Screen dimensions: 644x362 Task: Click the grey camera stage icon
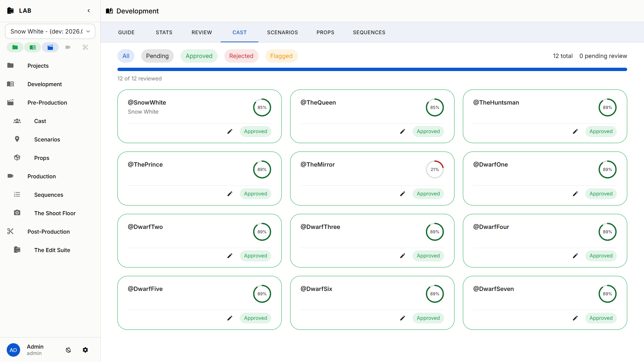(x=68, y=47)
